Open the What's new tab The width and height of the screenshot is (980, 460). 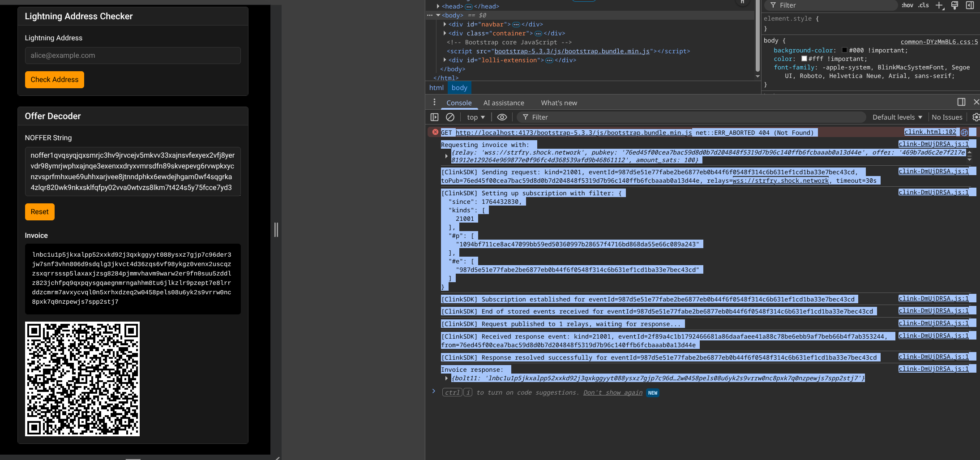pyautogui.click(x=559, y=103)
